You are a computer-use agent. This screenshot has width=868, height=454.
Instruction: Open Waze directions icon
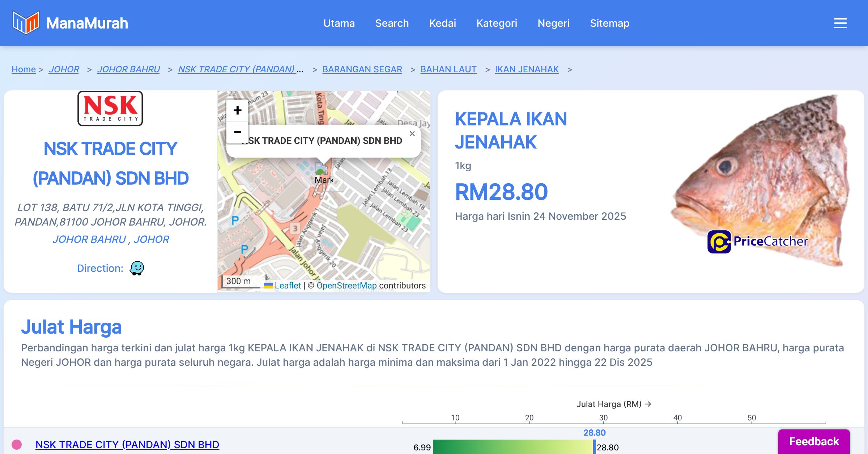click(137, 268)
